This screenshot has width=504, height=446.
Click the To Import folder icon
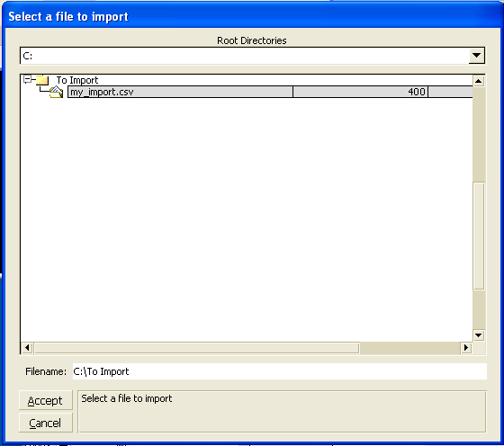42,80
